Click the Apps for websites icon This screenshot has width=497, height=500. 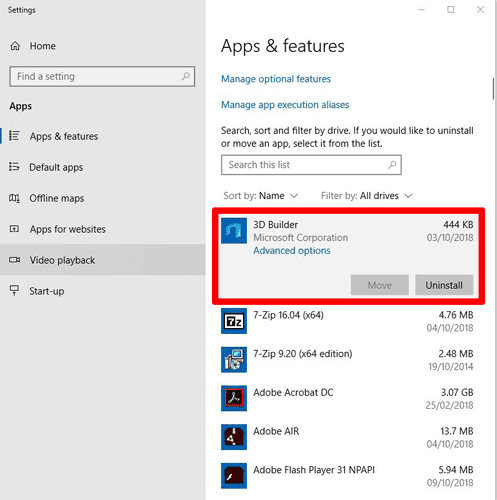point(14,229)
